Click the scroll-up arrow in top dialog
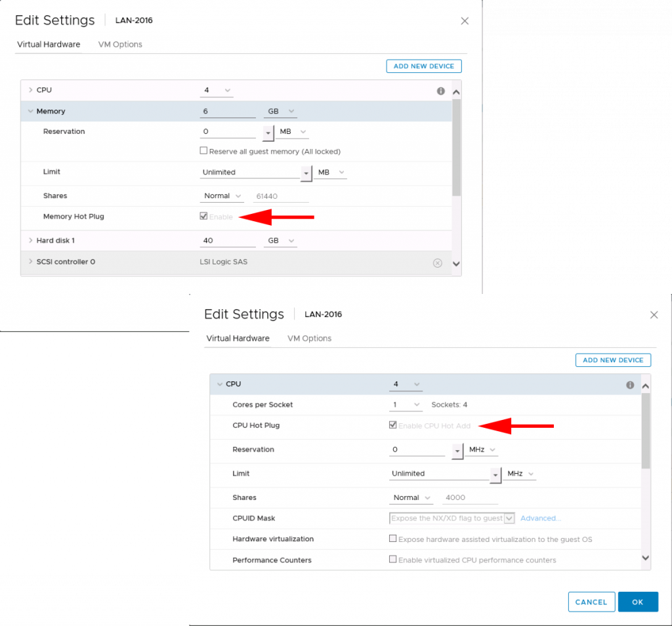Image resolution: width=672 pixels, height=626 pixels. click(457, 91)
